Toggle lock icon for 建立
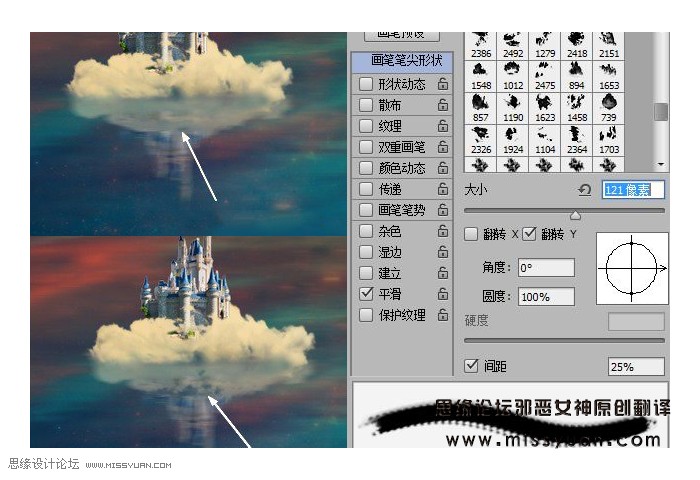The height and width of the screenshot is (480, 700). pos(442,273)
